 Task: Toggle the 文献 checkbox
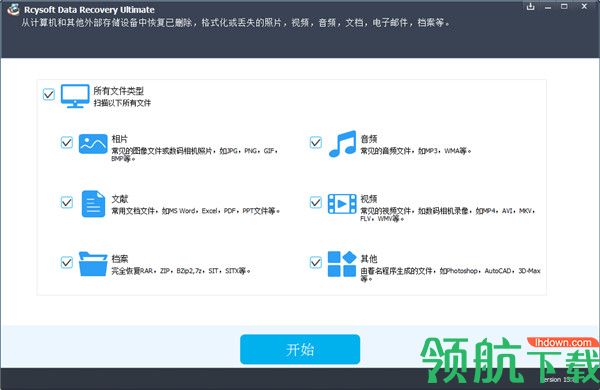point(67,202)
